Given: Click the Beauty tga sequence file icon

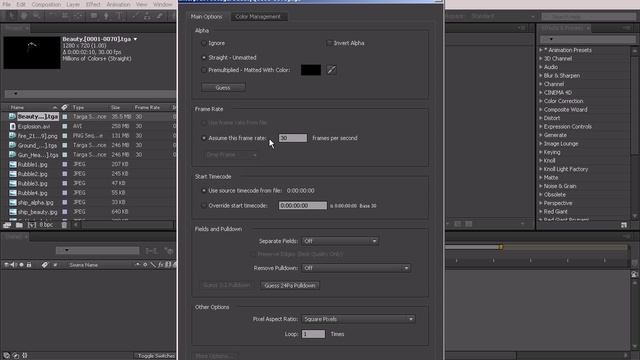Looking at the screenshot, I should (12, 117).
